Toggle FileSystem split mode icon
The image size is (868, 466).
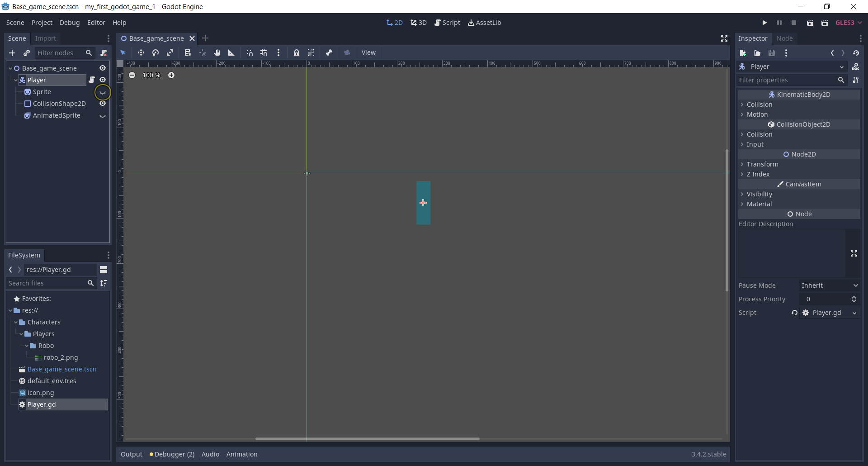point(104,270)
